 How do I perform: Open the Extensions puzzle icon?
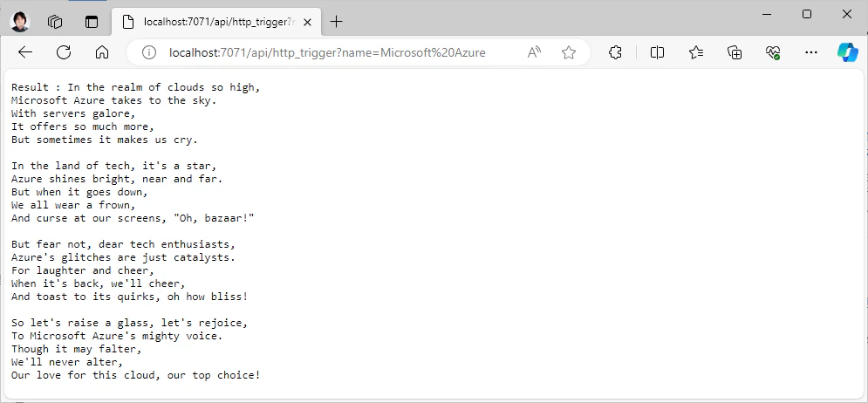pos(615,52)
